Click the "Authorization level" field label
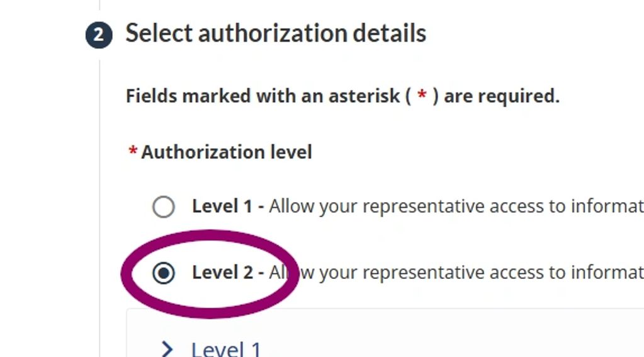Image resolution: width=644 pixels, height=357 pixels. [227, 152]
